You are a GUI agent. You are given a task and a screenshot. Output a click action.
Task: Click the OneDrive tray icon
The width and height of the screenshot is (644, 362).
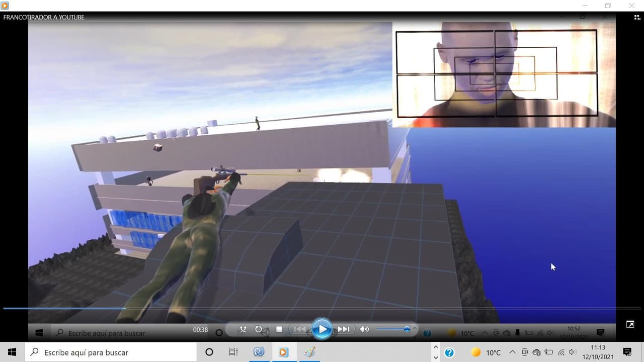536,352
